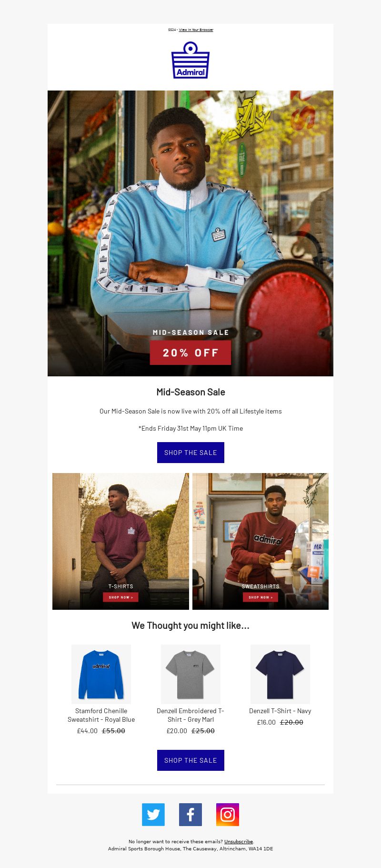Open Denzell Embroidered T-Shirt Grey Marl title
The height and width of the screenshot is (868, 381).
click(190, 715)
